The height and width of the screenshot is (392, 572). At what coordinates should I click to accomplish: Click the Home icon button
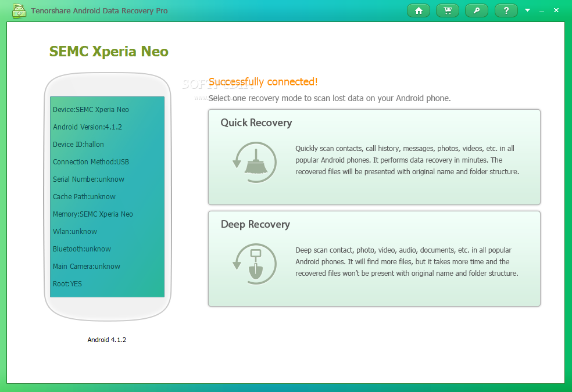(x=419, y=10)
